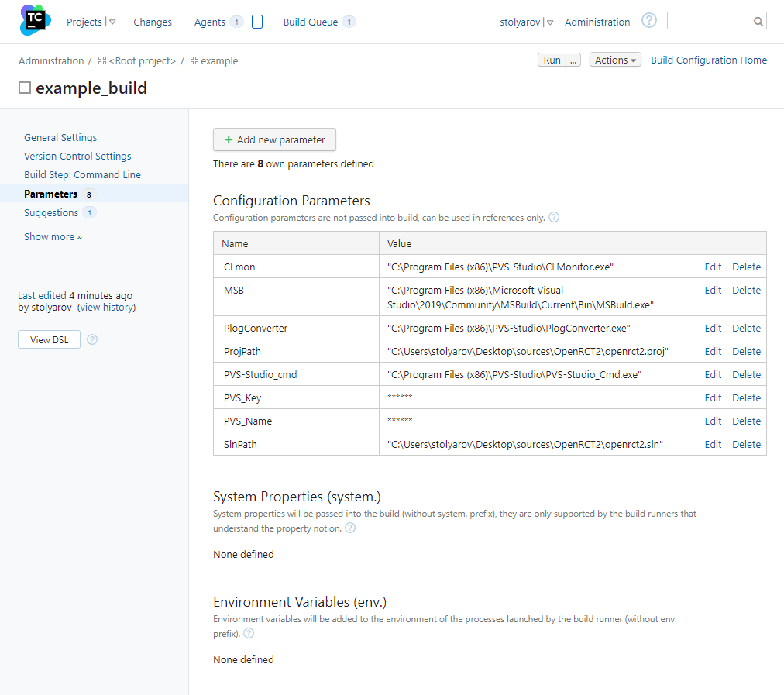Click the SlnPath parameter name cell
Viewport: 784px width, 695px height.
[296, 444]
